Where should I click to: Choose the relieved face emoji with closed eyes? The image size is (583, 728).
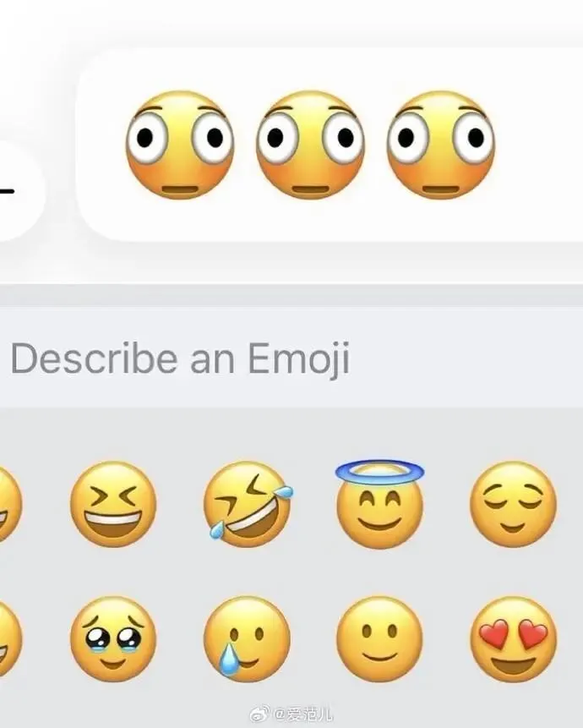click(513, 504)
